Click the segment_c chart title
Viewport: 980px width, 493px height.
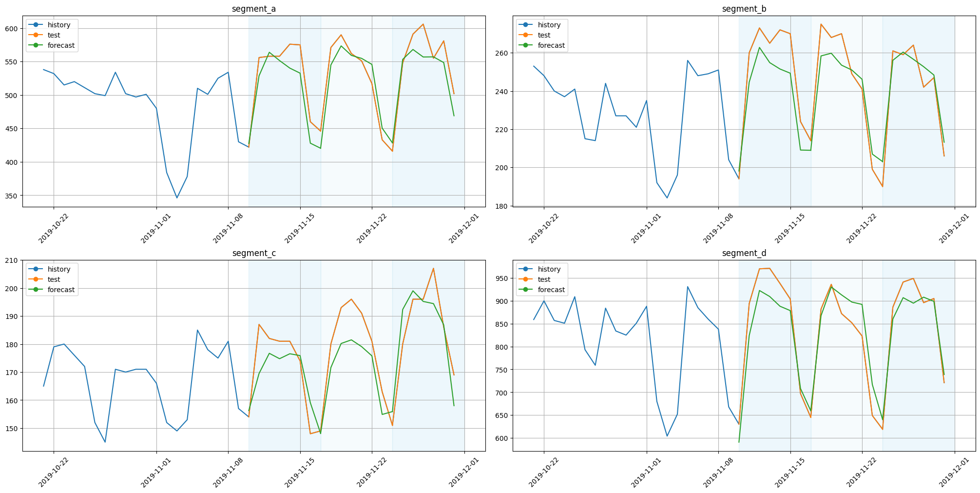tap(254, 253)
